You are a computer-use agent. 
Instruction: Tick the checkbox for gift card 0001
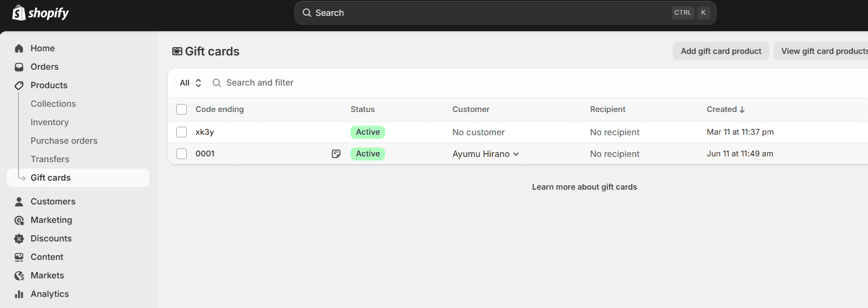coord(182,154)
